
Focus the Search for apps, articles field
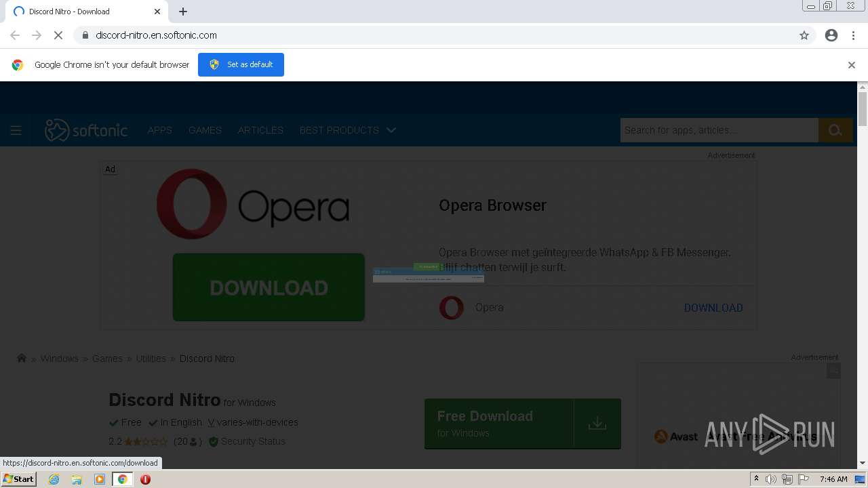click(x=719, y=130)
